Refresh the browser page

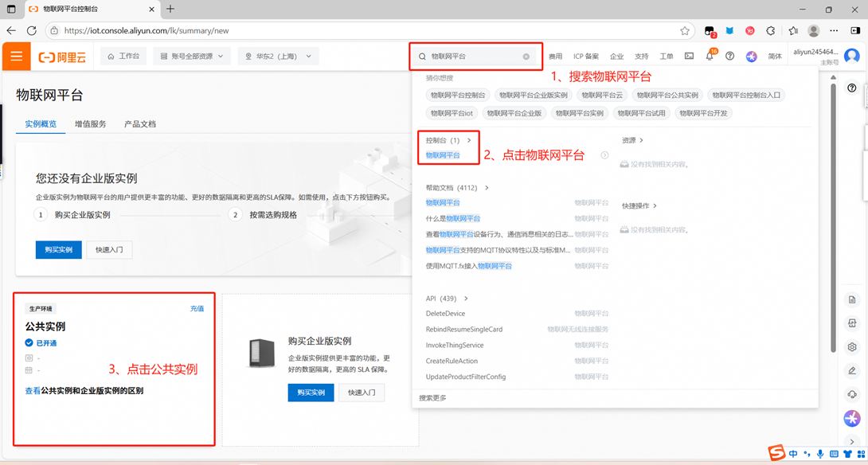pos(32,30)
